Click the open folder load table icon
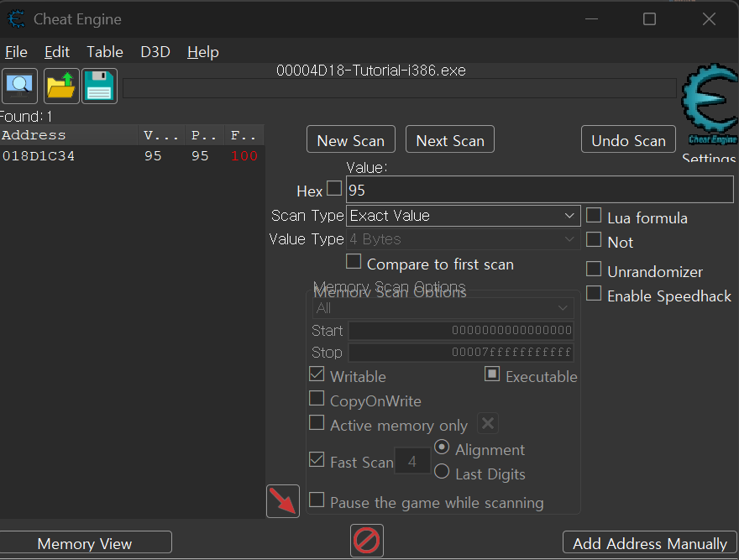Viewport: 739px width, 560px height. click(x=61, y=86)
